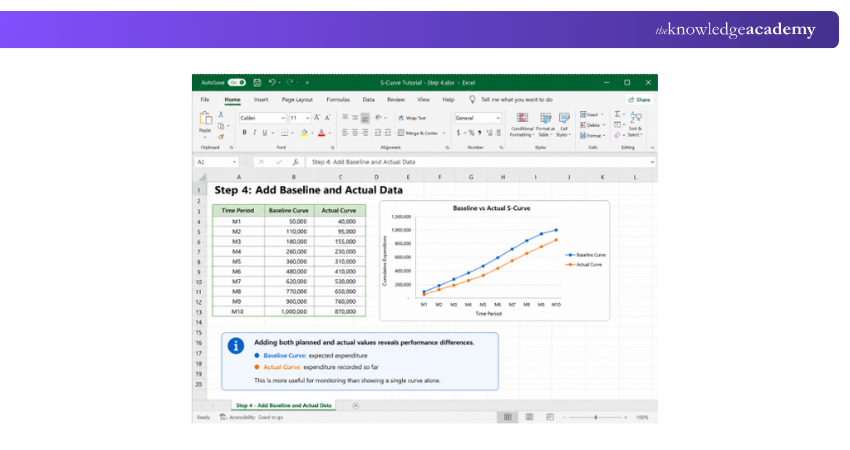Image resolution: width=850 pixels, height=450 pixels.
Task: Click the Delete cells button
Action: click(592, 125)
